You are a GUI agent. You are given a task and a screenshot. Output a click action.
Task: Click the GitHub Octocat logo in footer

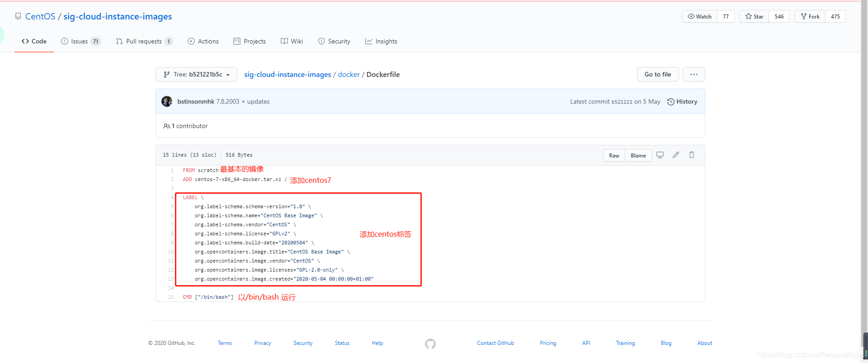pos(430,344)
